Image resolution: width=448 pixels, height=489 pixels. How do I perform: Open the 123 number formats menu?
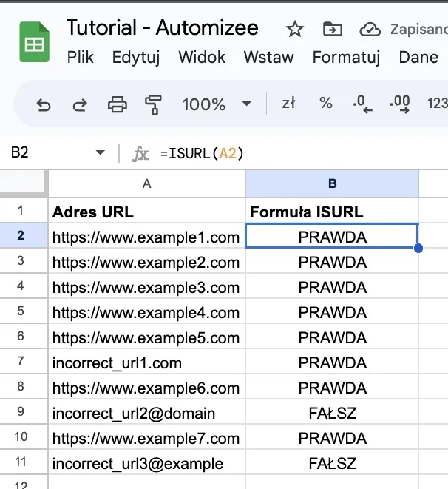coord(438,104)
